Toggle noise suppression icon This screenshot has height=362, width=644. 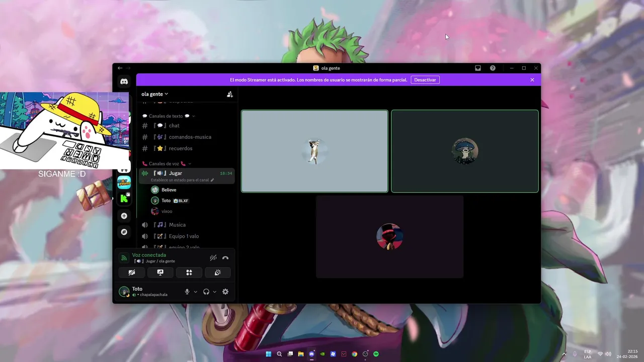coord(213,258)
